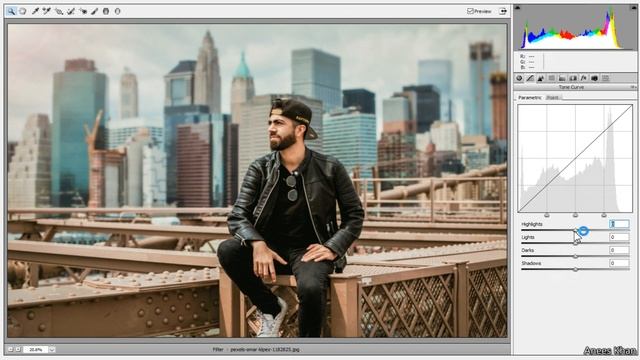Image resolution: width=640 pixels, height=360 pixels.
Task: Click the Shadows slider handle
Action: (x=576, y=270)
